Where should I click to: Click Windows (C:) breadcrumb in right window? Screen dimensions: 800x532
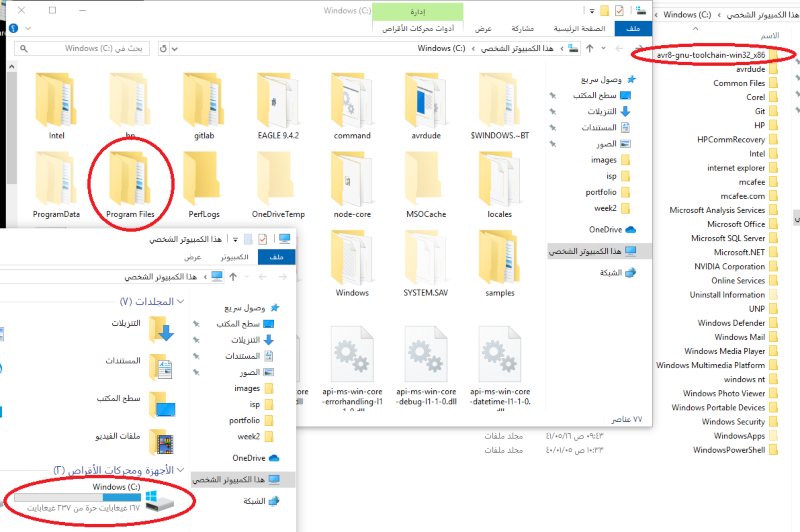[x=687, y=14]
